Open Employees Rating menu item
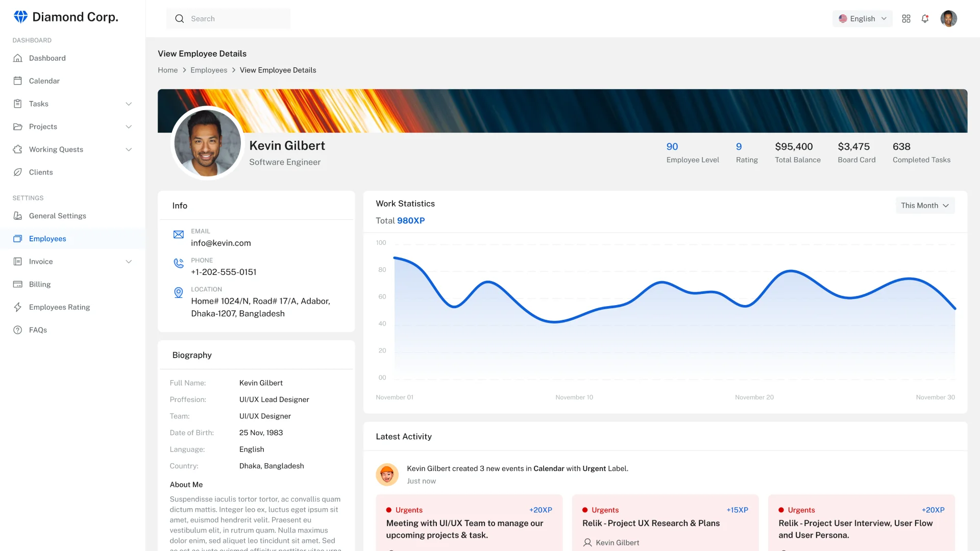Image resolution: width=980 pixels, height=551 pixels. 72,307
